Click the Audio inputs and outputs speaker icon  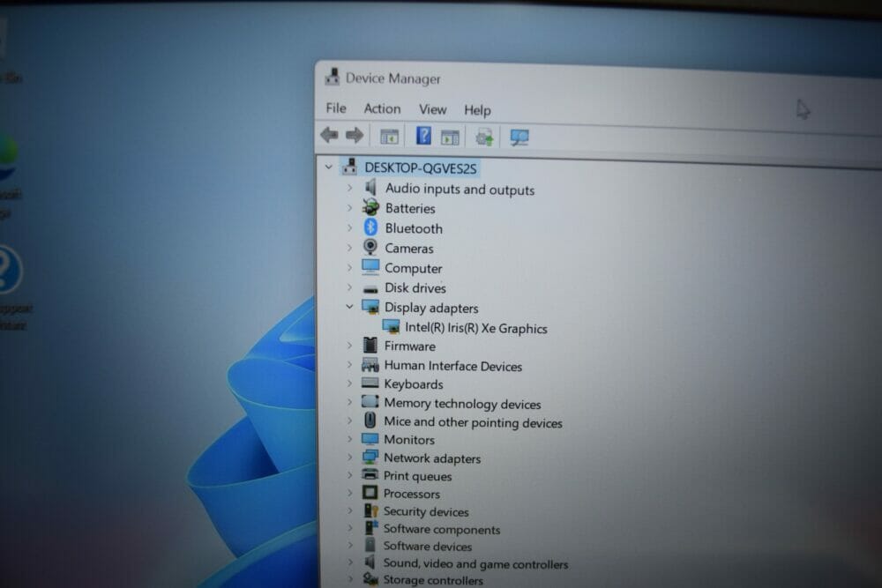pos(370,187)
